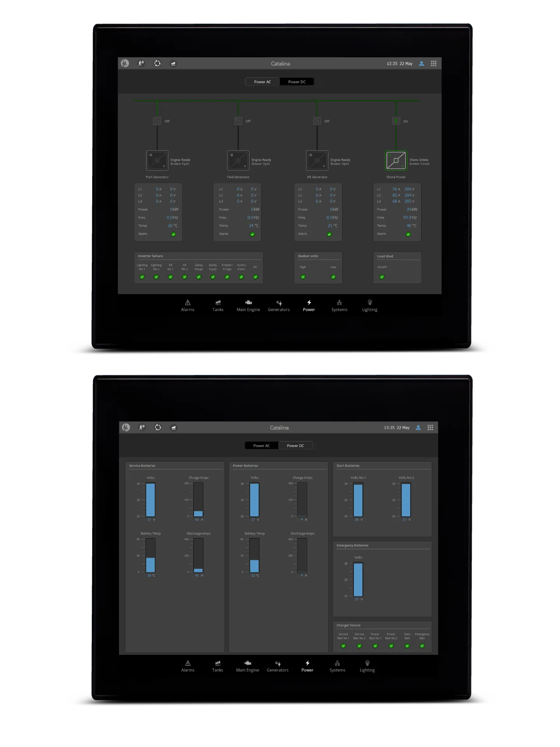The height and width of the screenshot is (747, 560).
Task: Click the Power nav button on the bottom screen
Action: click(307, 666)
